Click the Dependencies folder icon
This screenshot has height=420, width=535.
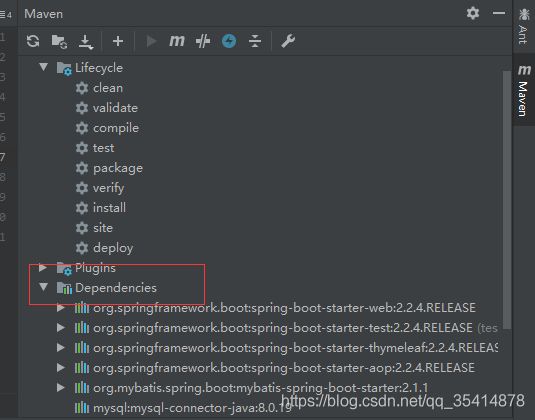pos(64,288)
